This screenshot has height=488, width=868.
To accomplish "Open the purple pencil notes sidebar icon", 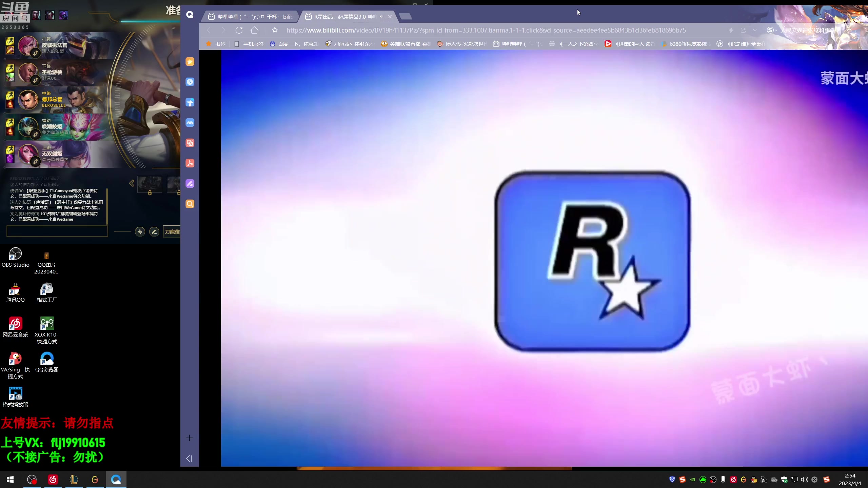I will (x=190, y=183).
